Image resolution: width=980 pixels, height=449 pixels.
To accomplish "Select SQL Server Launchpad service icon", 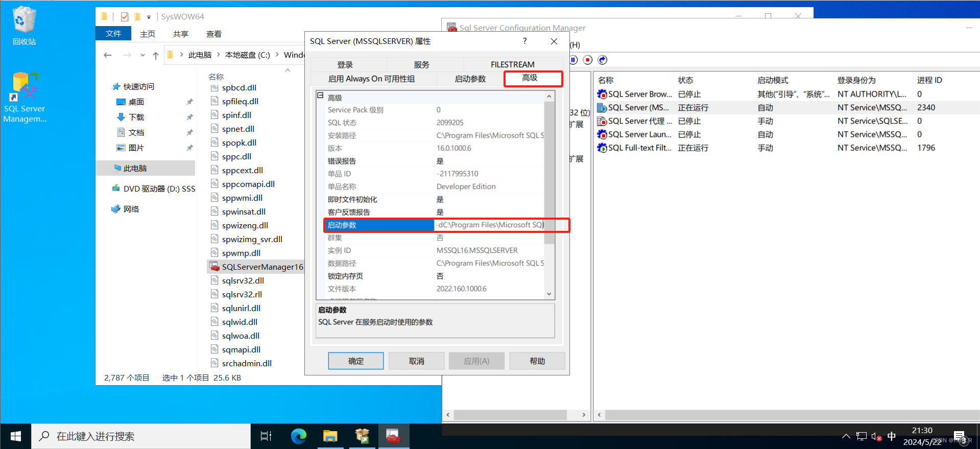I will click(x=602, y=134).
